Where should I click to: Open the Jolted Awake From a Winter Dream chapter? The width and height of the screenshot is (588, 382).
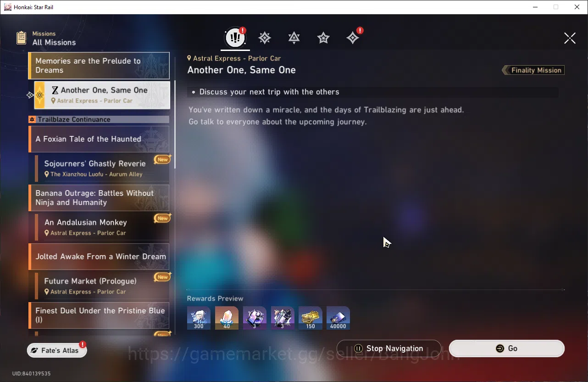[x=99, y=257]
